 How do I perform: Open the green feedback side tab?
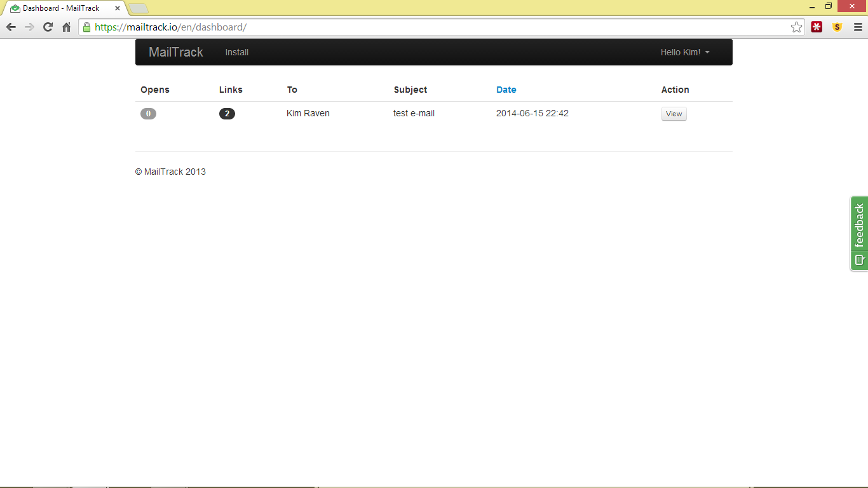coord(859,234)
